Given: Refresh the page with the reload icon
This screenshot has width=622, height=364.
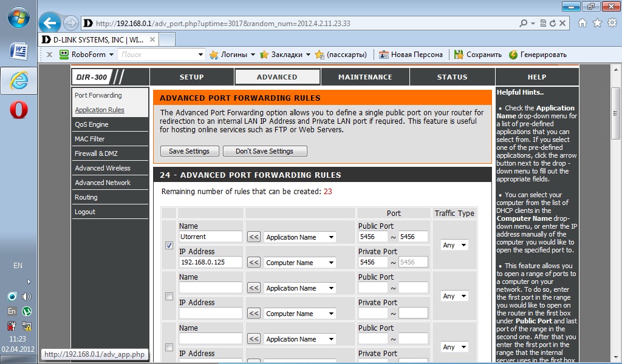Looking at the screenshot, I should (553, 24).
